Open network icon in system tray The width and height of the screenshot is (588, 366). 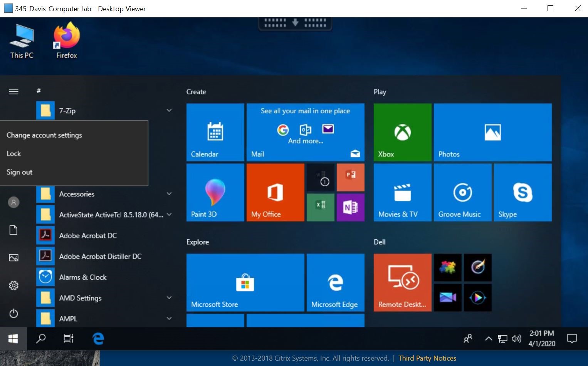coord(502,339)
